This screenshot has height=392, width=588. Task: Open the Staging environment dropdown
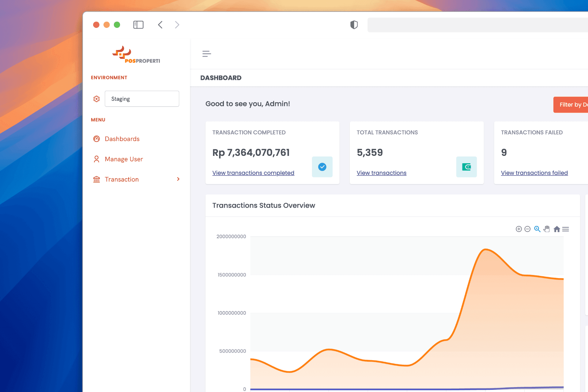142,99
